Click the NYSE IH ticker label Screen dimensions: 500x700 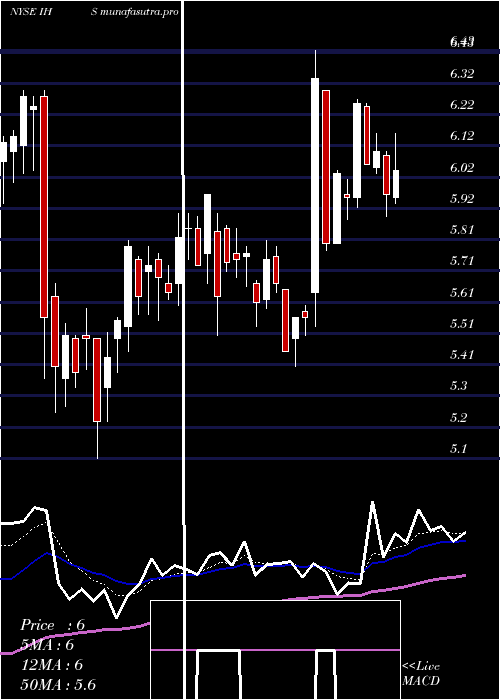click(32, 12)
